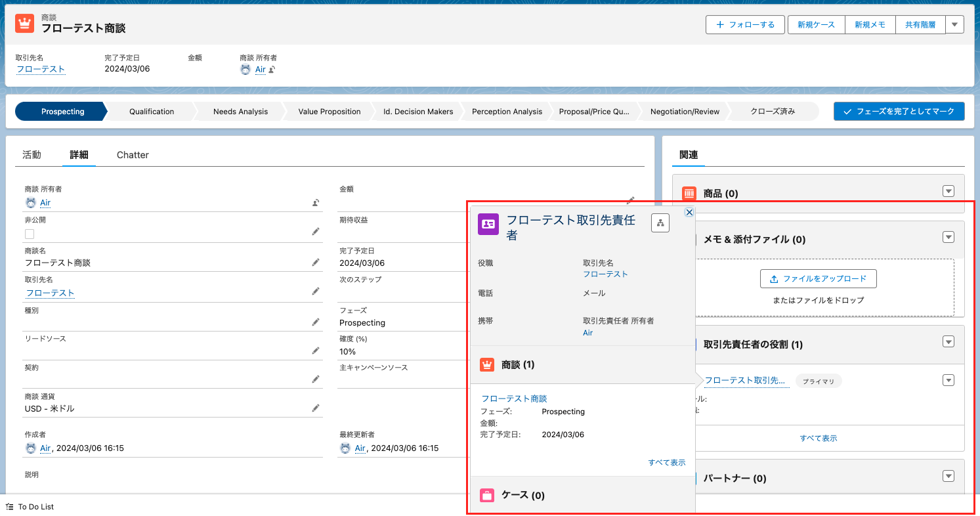980x516 pixels.
Task: Click the フローテスト取引先責任者 popup title
Action: coord(570,228)
